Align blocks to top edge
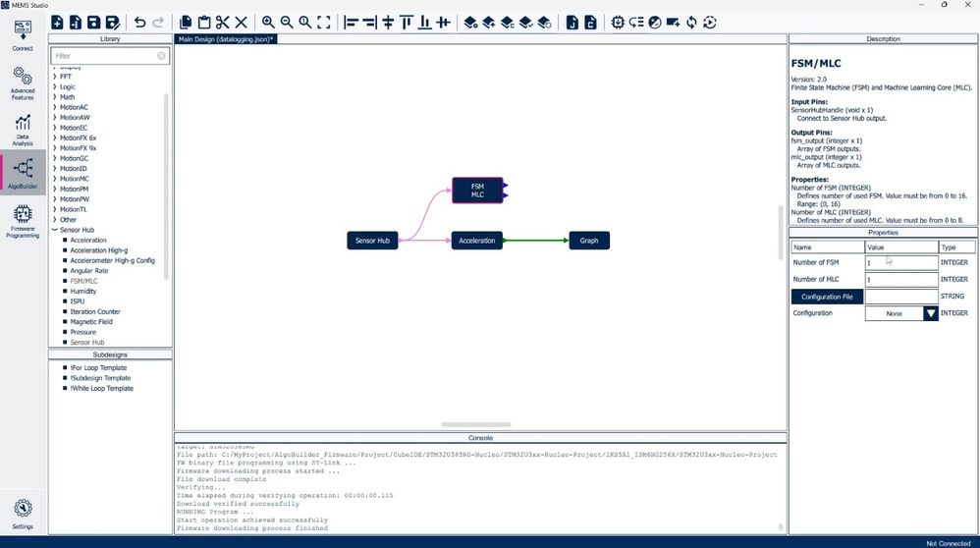Viewport: 980px width, 548px height. (407, 23)
